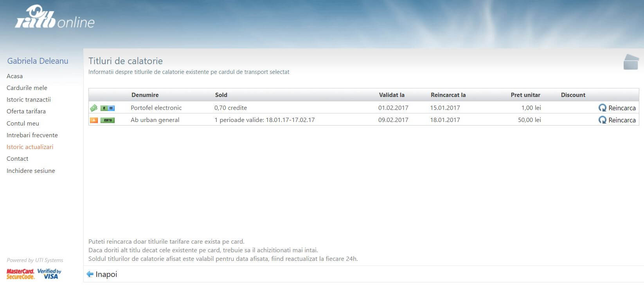Image resolution: width=644 pixels, height=298 pixels.
Task: Click the Denumire column header
Action: (145, 95)
